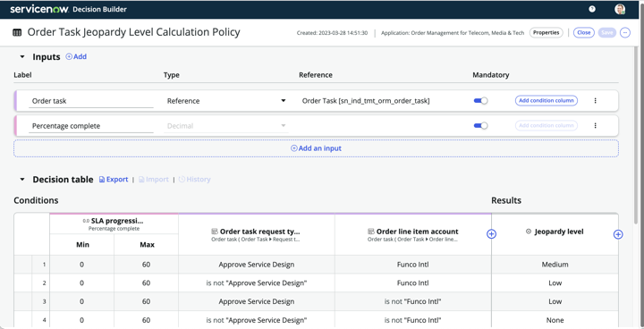The width and height of the screenshot is (644, 329).
Task: Click Min value 0 in row 4
Action: (82, 320)
